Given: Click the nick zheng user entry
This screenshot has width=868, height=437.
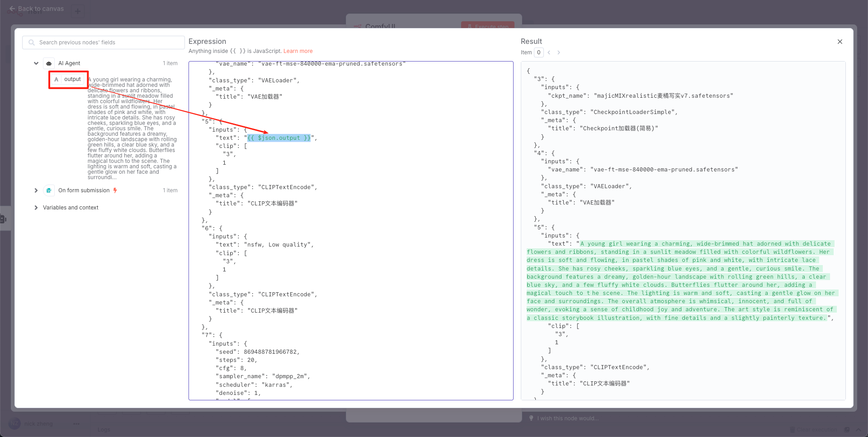Looking at the screenshot, I should pyautogui.click(x=38, y=424).
